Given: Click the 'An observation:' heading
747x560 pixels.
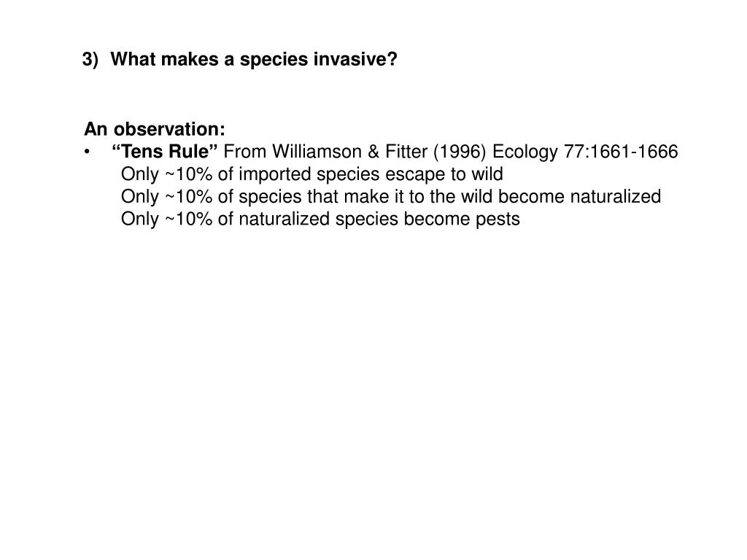Looking at the screenshot, I should (x=155, y=129).
